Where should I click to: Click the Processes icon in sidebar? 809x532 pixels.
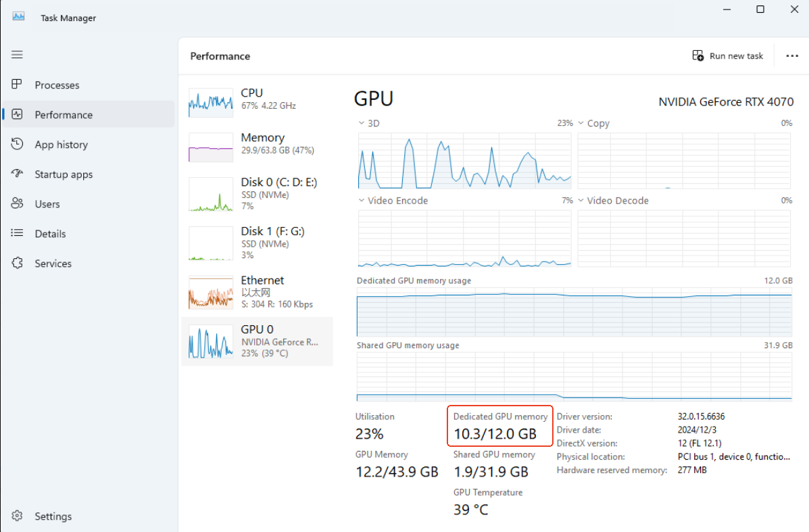17,84
